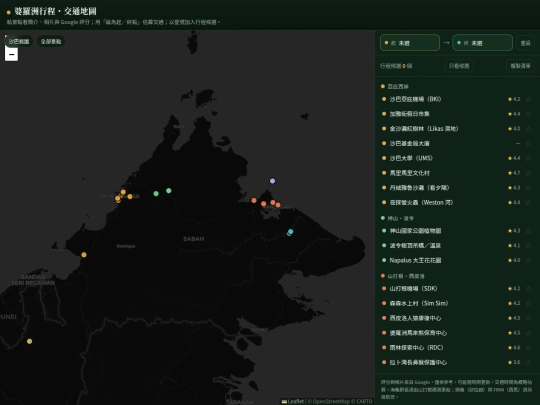This screenshot has width=540, height=405.
Task: Star the 森森水上村 (Sim Sim) row
Action: pos(528,303)
